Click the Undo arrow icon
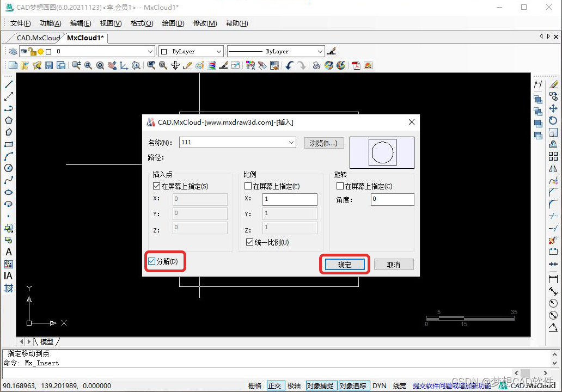The image size is (562, 392). tap(289, 65)
